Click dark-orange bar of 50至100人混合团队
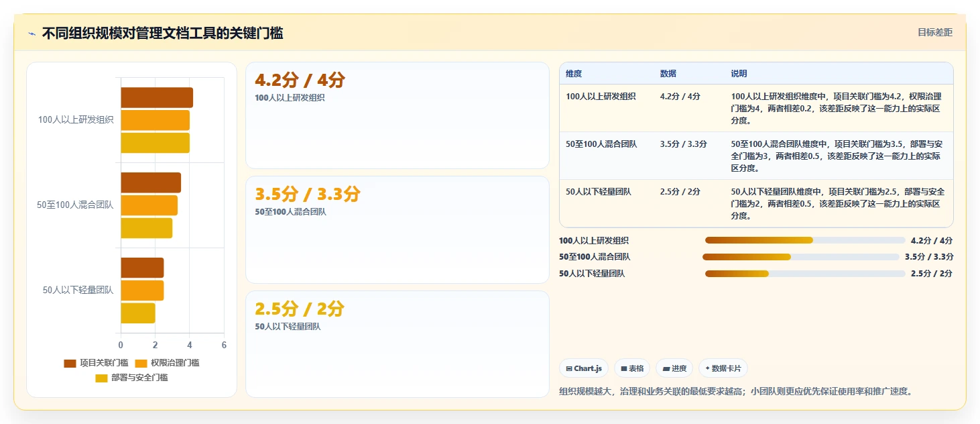The image size is (980, 424). [151, 182]
